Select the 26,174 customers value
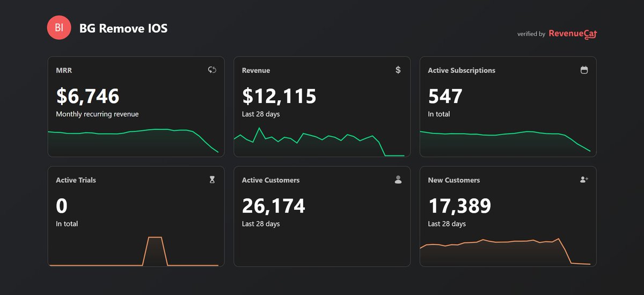Screen dimensions: 644x295 tap(274, 206)
